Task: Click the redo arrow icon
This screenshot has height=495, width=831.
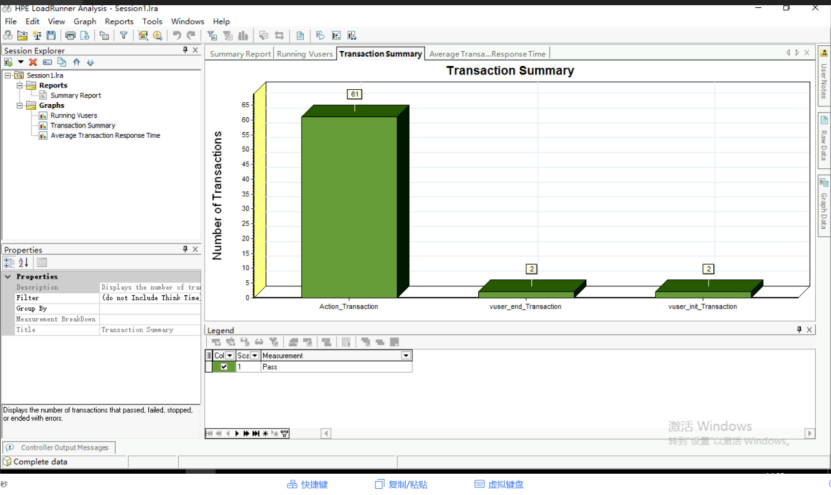Action: tap(191, 36)
